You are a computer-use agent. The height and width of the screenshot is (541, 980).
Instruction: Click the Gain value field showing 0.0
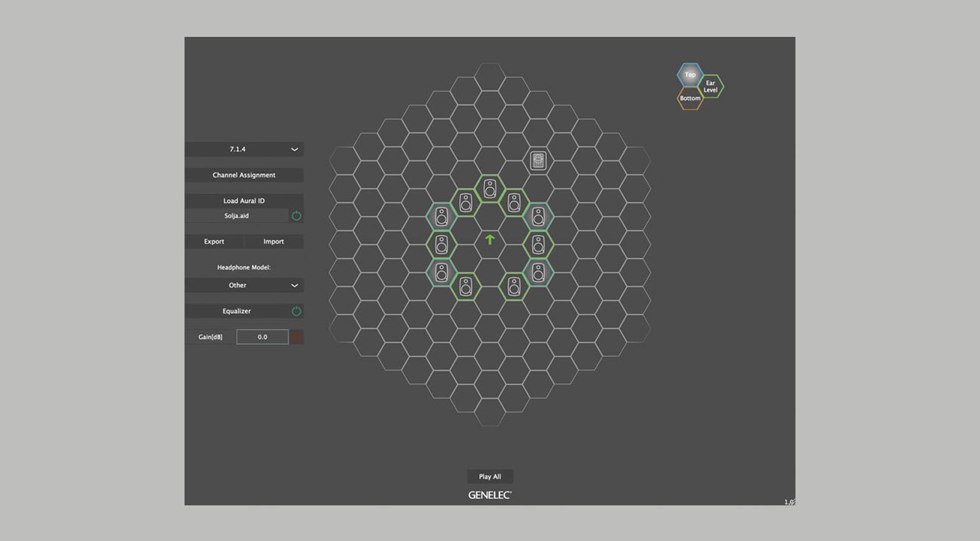[x=262, y=337]
